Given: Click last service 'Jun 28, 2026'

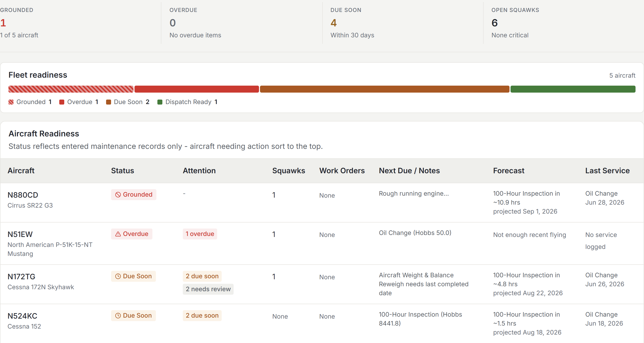Looking at the screenshot, I should 605,203.
